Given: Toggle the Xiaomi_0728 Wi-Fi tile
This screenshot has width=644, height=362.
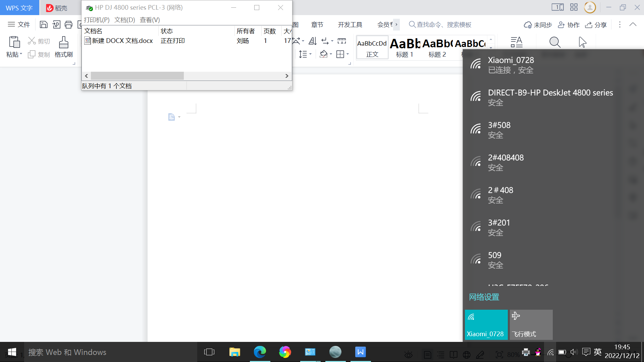Looking at the screenshot, I should (x=486, y=324).
